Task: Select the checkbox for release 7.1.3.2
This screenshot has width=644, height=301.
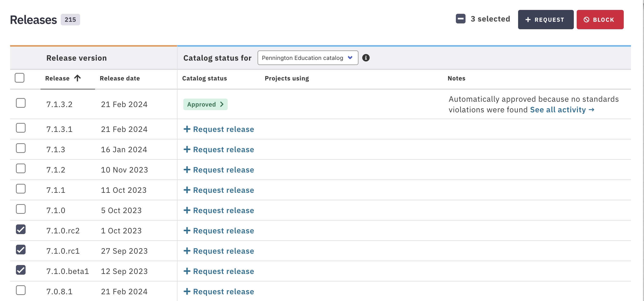Action: [21, 103]
